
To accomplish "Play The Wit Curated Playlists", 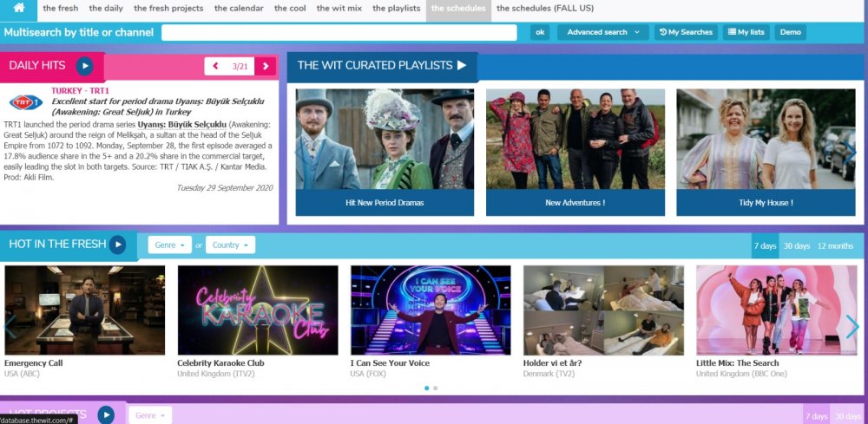I will (462, 65).
